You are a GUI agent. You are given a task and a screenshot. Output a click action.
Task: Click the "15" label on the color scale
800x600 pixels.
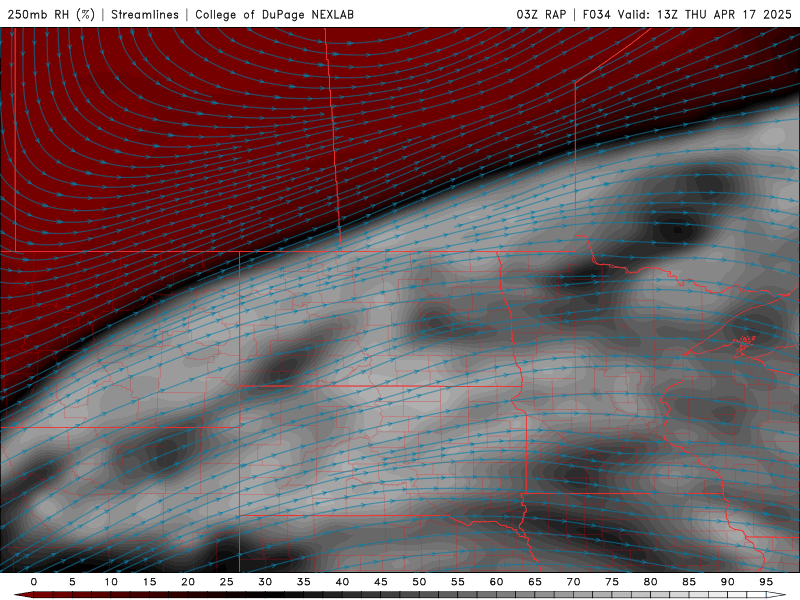pyautogui.click(x=149, y=582)
